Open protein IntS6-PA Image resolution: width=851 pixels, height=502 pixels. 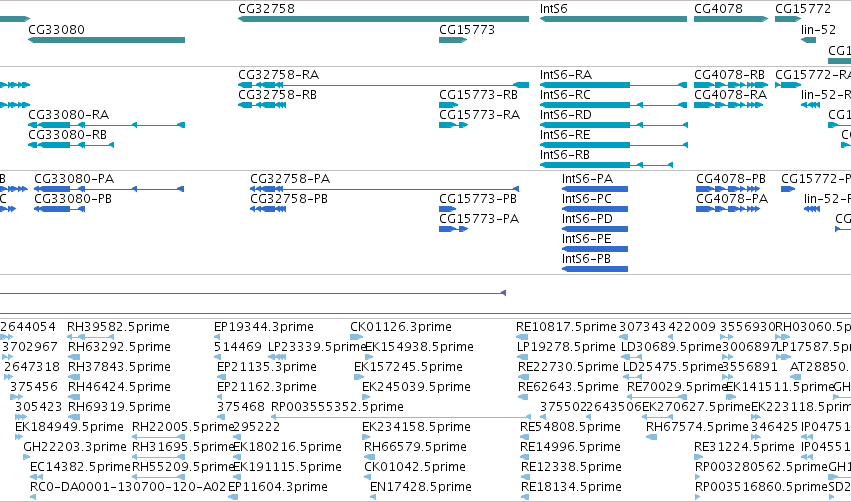tap(588, 179)
